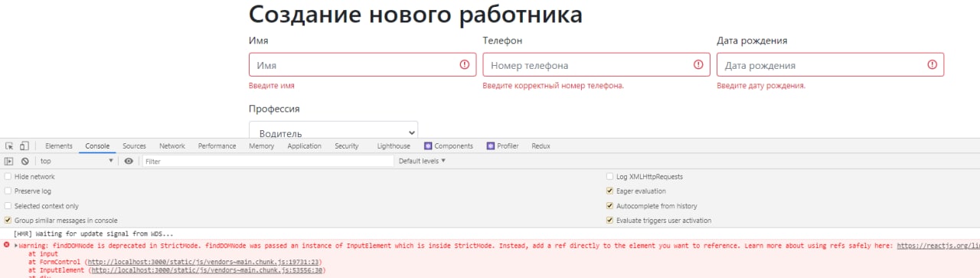
Task: Open the Network tab
Action: [x=172, y=146]
